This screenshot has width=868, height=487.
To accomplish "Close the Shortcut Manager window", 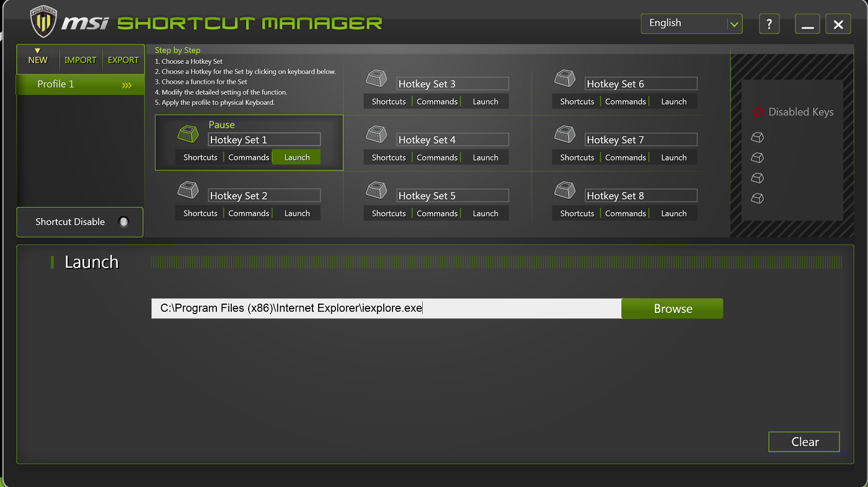I will (838, 24).
